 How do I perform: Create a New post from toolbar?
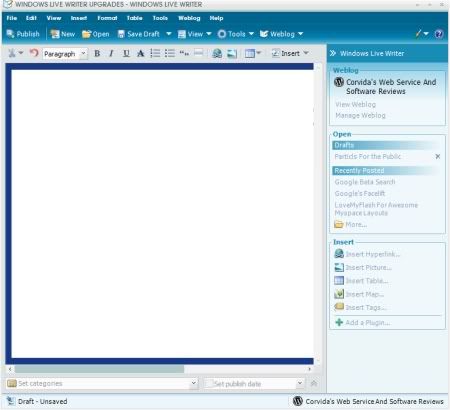click(63, 34)
